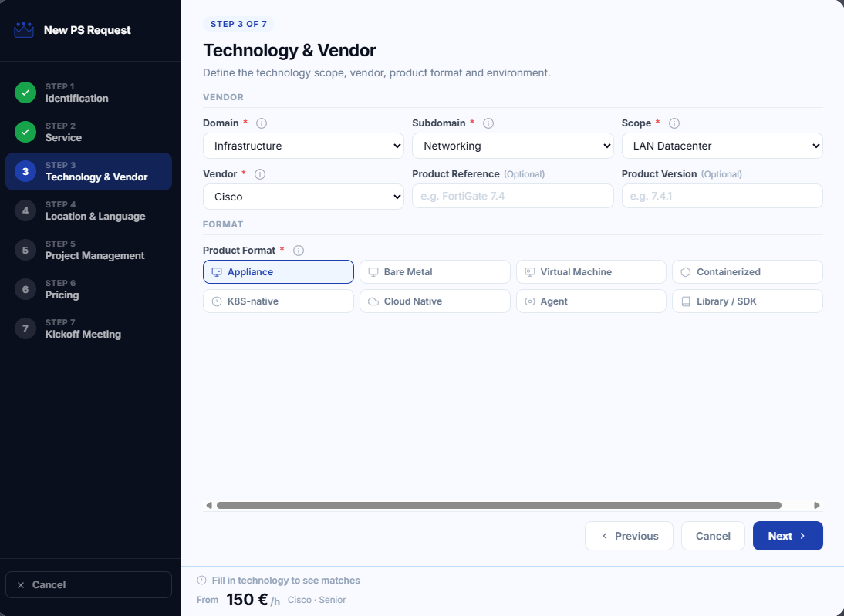The image size is (844, 616).
Task: Click the scrollbar right arrow
Action: [816, 505]
